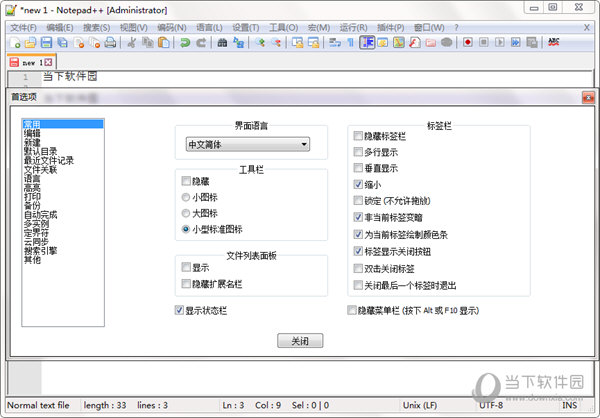Open the 中文简体 language dropdown
This screenshot has width=600, height=418.
coord(248,144)
